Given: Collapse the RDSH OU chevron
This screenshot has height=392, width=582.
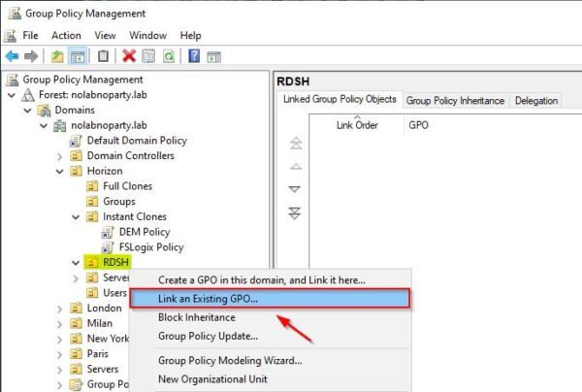Looking at the screenshot, I should 76,263.
